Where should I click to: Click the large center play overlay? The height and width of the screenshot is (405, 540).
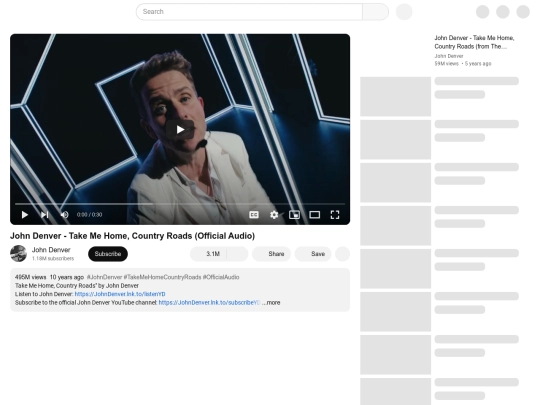tap(180, 129)
